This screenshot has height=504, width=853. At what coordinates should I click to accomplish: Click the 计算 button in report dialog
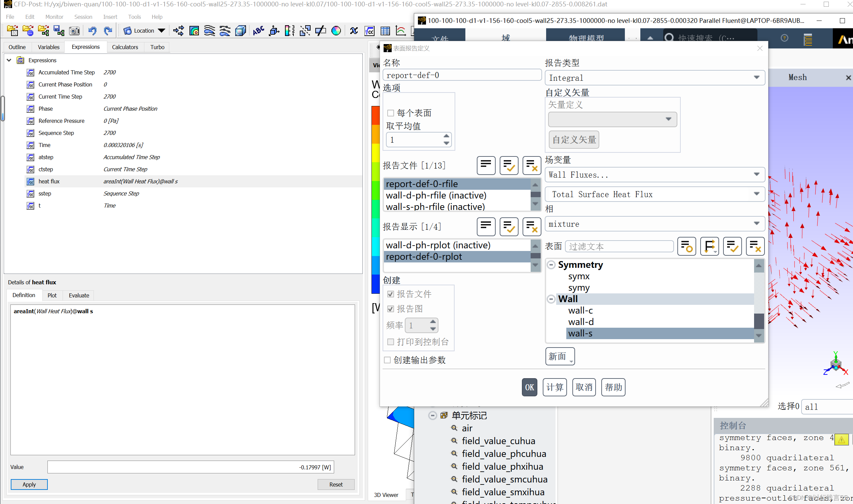click(555, 387)
